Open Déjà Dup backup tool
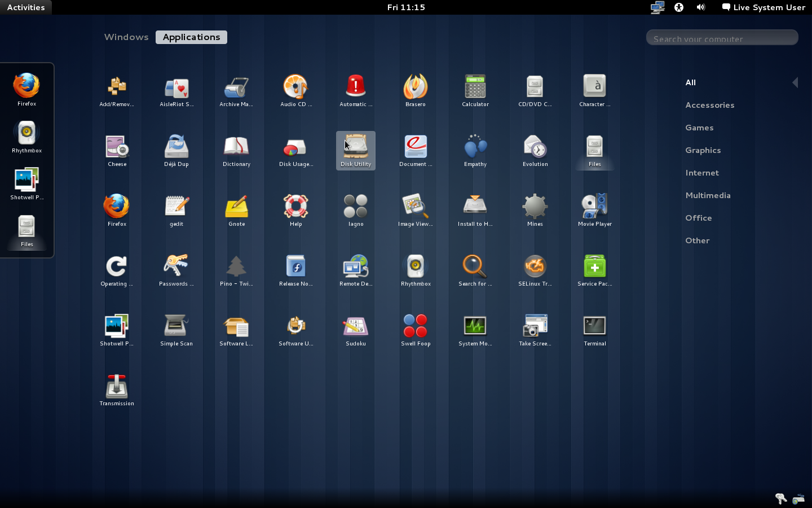This screenshot has height=508, width=812. pyautogui.click(x=176, y=151)
